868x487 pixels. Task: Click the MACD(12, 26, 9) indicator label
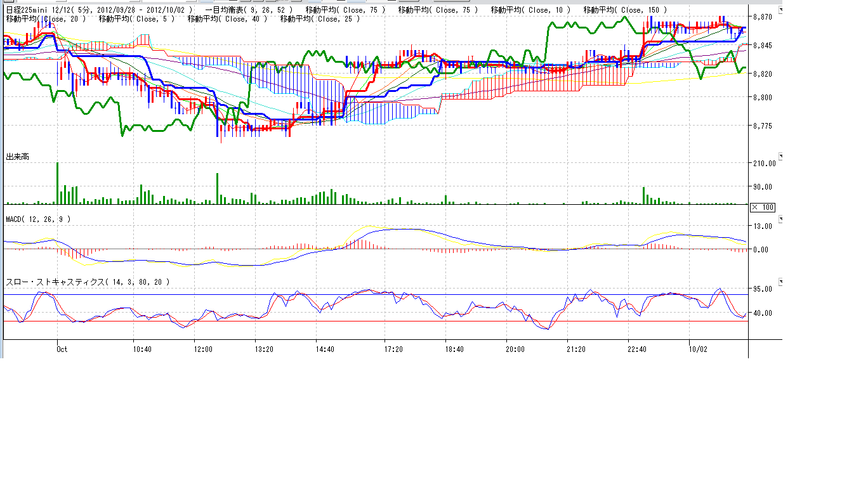[38, 219]
